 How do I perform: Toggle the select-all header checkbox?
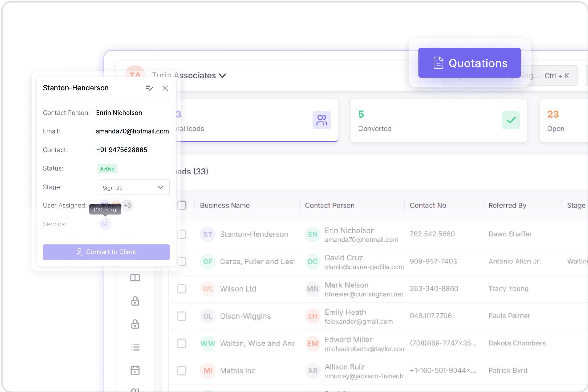182,205
